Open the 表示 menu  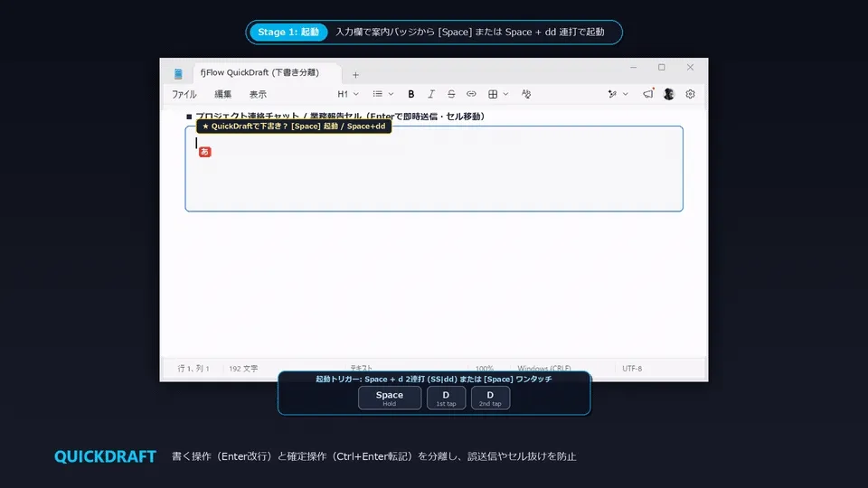tap(258, 94)
